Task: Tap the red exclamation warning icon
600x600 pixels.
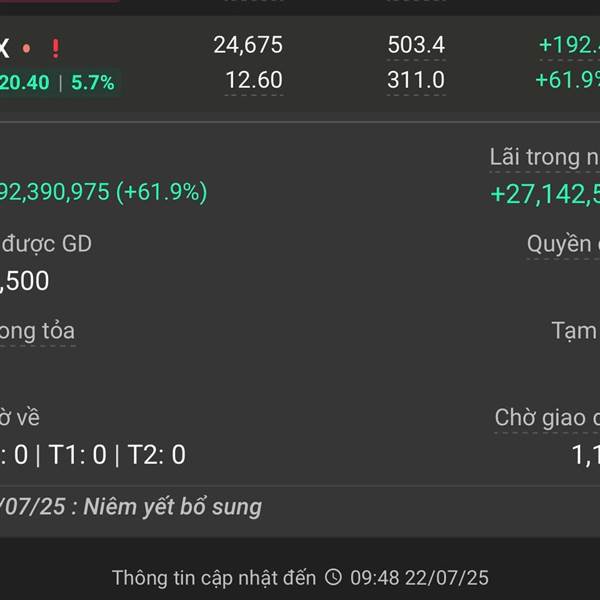Action: click(55, 49)
